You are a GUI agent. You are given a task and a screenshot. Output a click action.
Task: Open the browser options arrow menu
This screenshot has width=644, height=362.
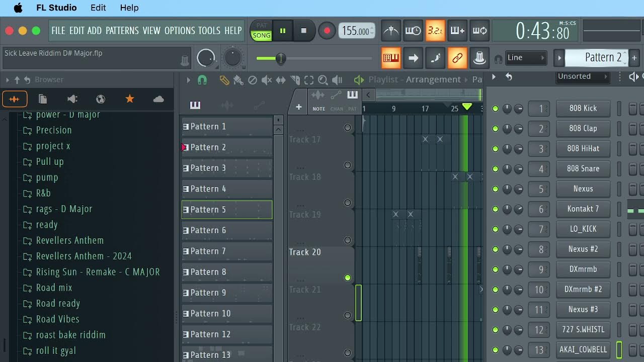8,80
